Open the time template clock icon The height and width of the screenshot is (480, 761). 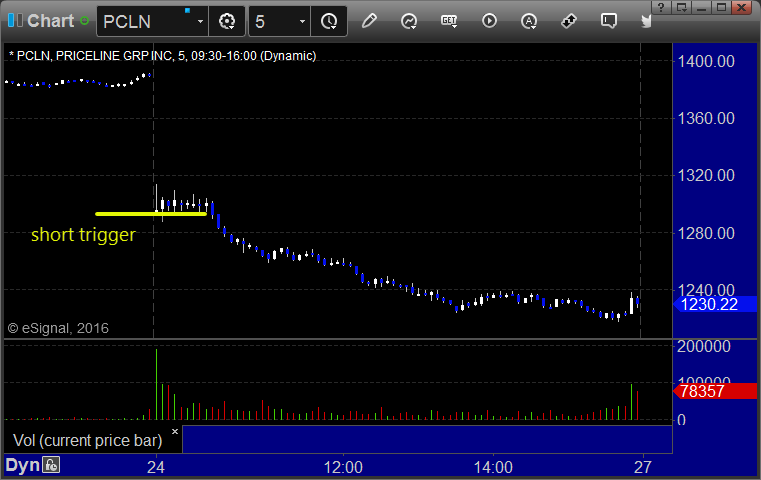coord(329,21)
